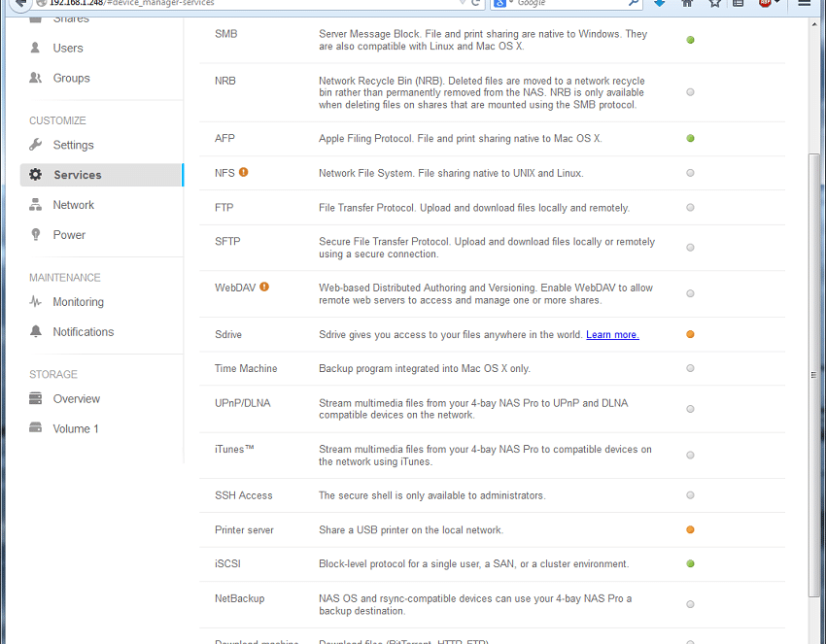This screenshot has width=826, height=644.
Task: Toggle the Printer server status light
Action: (690, 529)
